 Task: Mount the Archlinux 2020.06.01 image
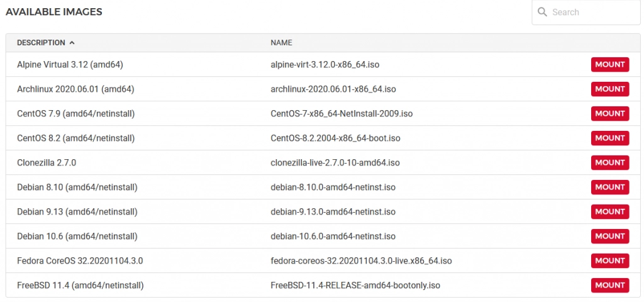609,89
